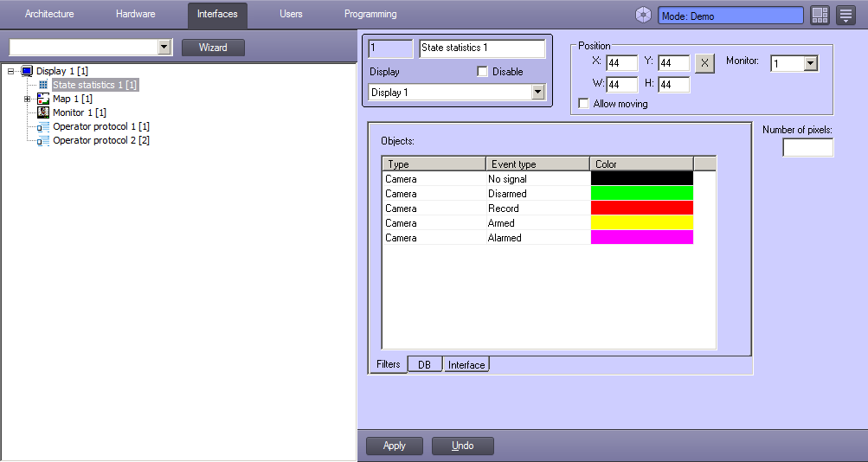The width and height of the screenshot is (868, 462).
Task: Click the X button beside Y position
Action: (704, 63)
